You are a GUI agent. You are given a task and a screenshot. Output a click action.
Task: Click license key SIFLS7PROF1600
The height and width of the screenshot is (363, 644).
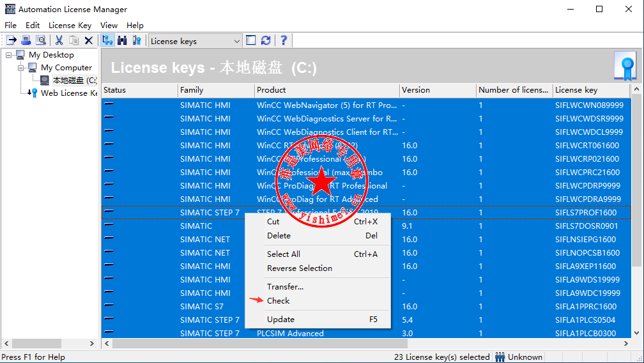586,213
